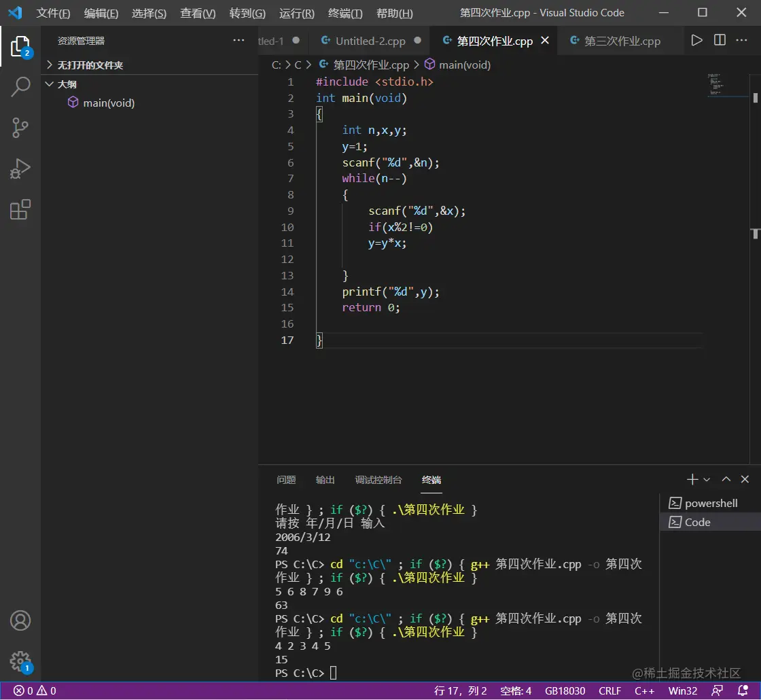Screen dimensions: 761x700
Task: Open the Extensions view icon
Action: [20, 209]
